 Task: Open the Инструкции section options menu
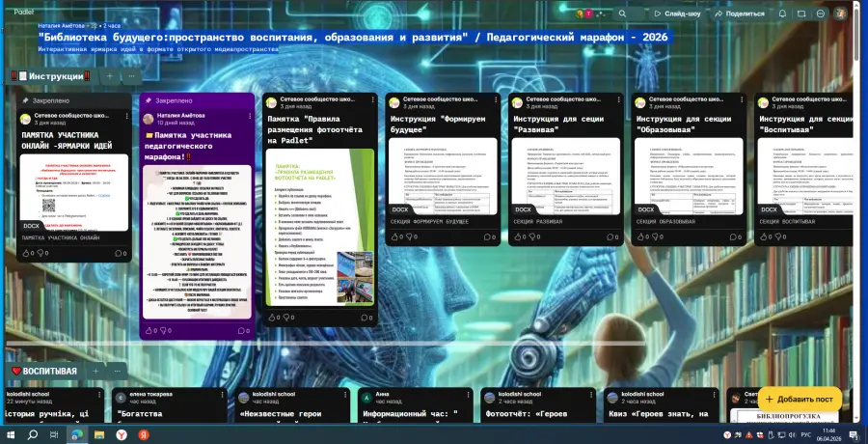(x=131, y=75)
